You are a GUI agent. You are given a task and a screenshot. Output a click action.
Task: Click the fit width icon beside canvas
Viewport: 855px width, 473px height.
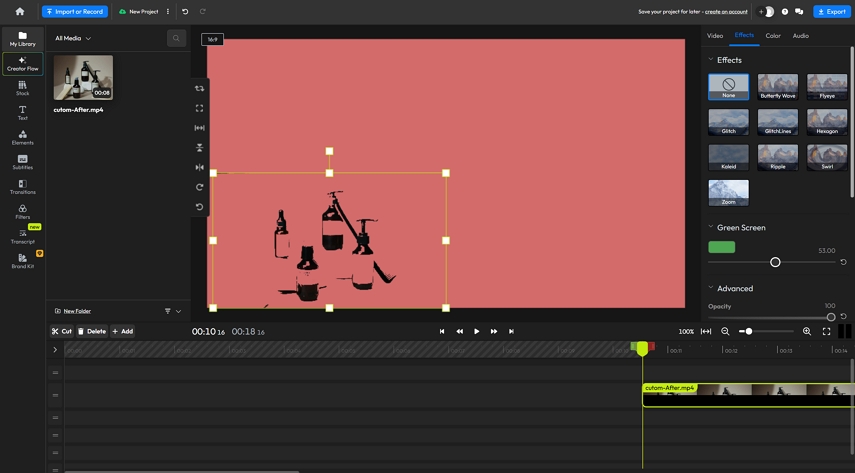pos(200,128)
